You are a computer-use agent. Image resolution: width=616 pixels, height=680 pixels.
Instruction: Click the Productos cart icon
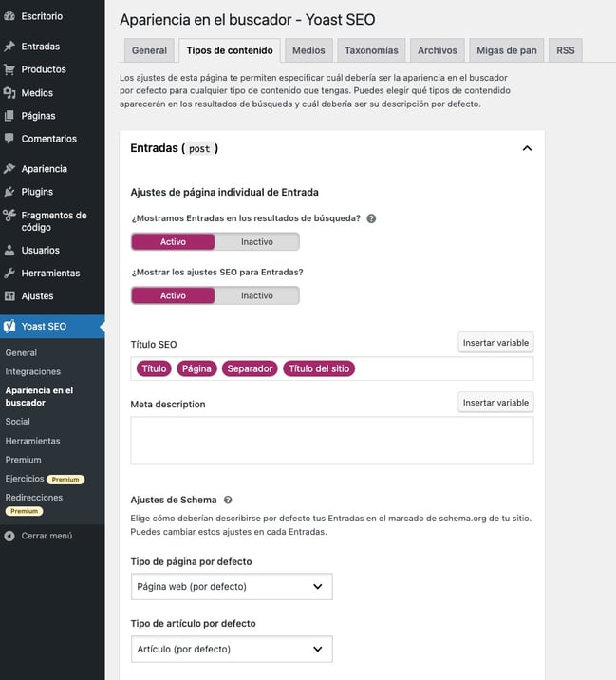click(9, 69)
